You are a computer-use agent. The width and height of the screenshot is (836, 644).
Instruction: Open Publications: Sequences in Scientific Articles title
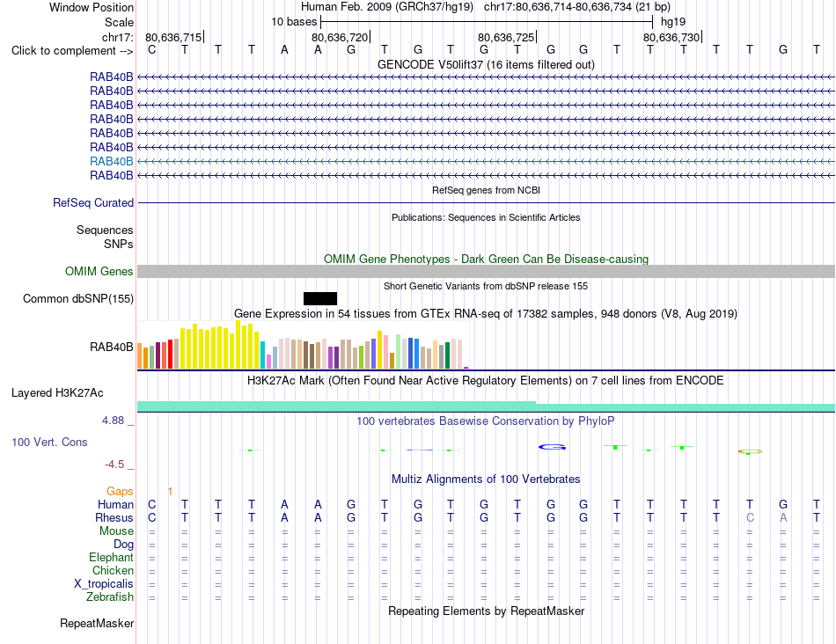486,217
